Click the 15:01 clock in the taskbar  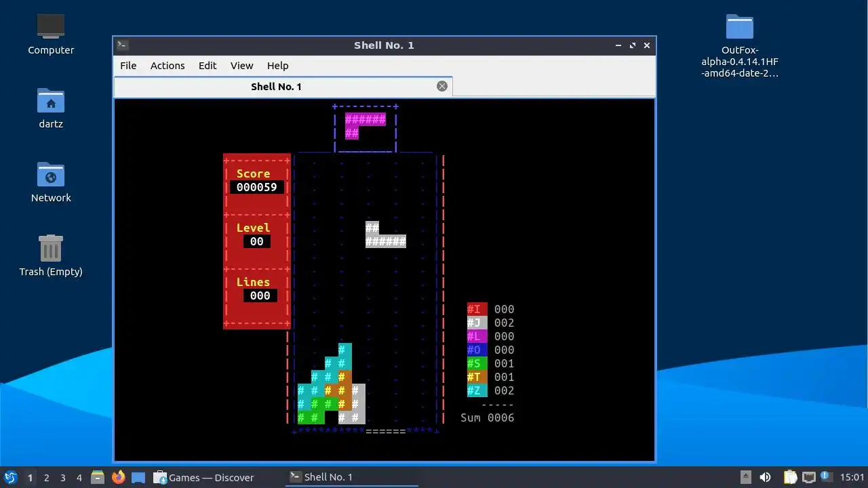click(x=852, y=477)
